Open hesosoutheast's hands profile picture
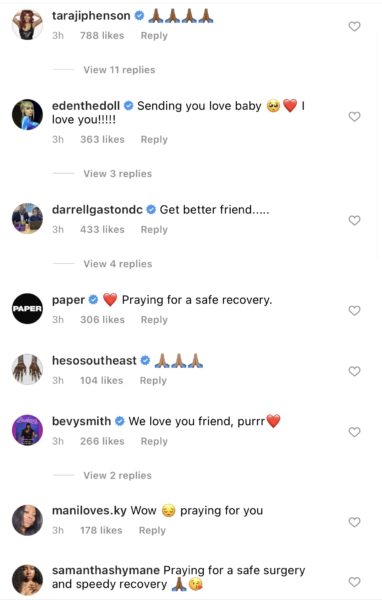 tap(27, 369)
